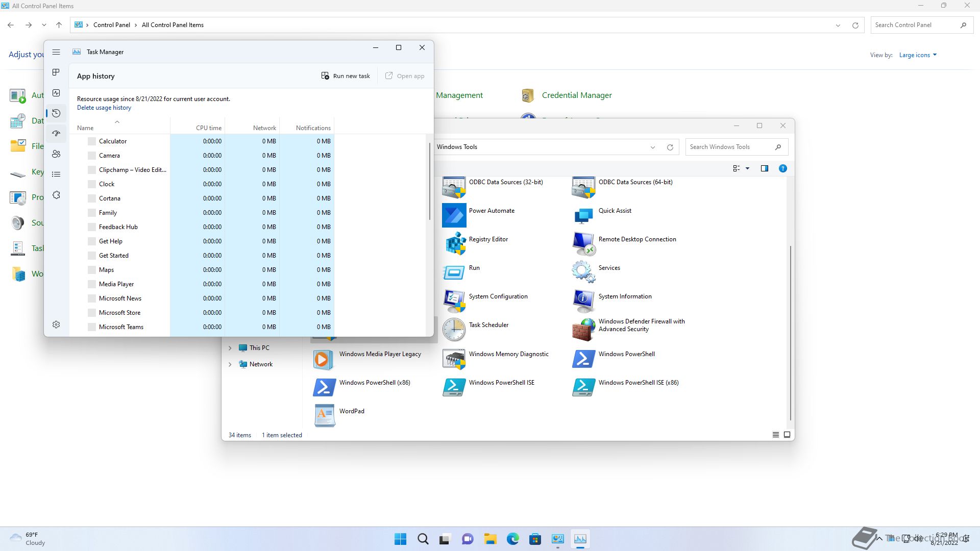
Task: Select Services item in Windows Tools
Action: click(596, 272)
